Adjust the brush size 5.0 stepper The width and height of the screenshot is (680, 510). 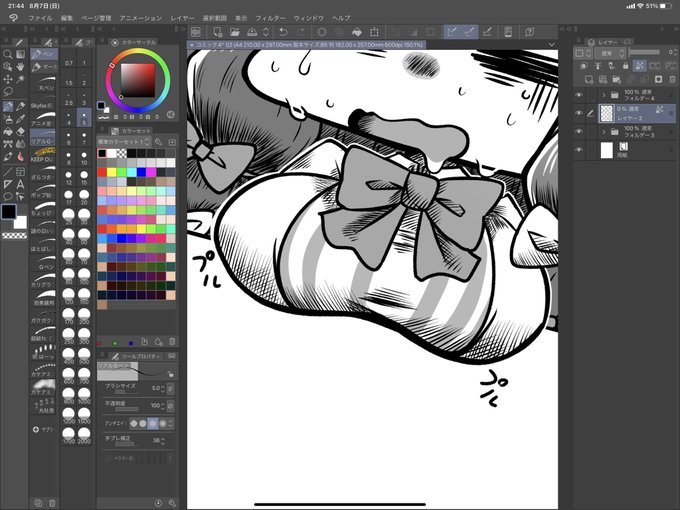tap(163, 389)
